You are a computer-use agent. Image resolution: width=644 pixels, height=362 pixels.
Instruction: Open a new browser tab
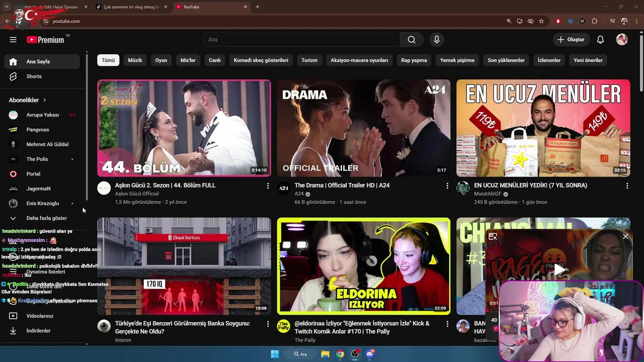pyautogui.click(x=258, y=7)
